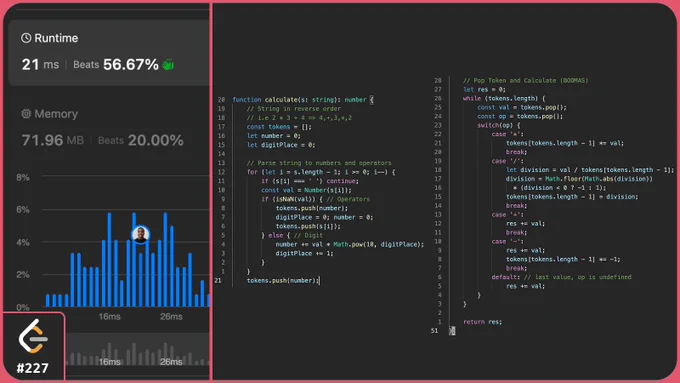This screenshot has width=680, height=383.
Task: Click the "20.00%" memory beats value
Action: (x=155, y=140)
